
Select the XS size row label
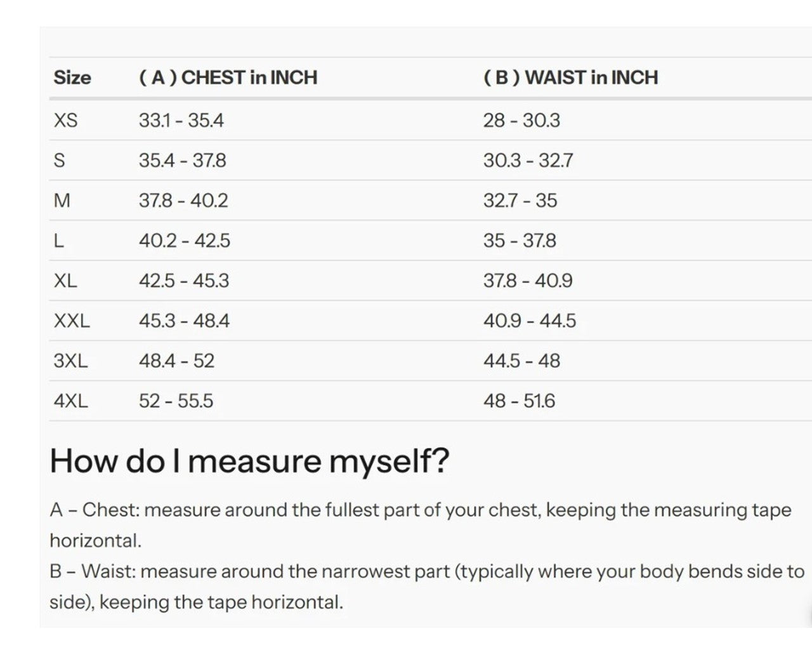(66, 120)
